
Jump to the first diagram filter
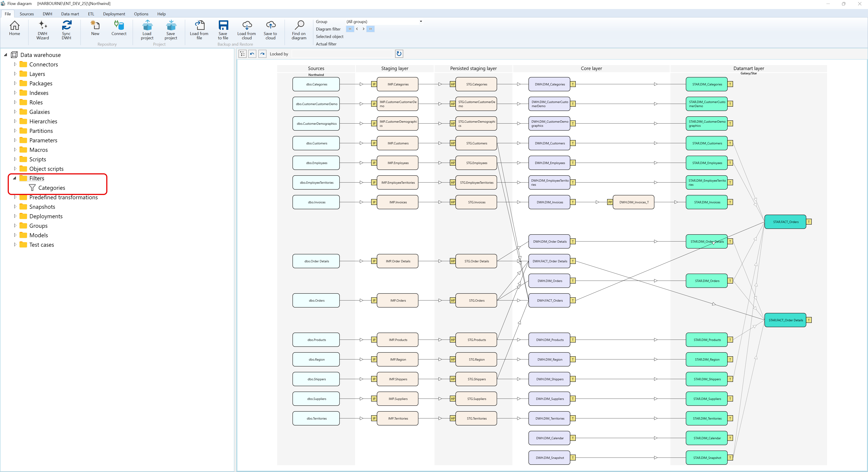point(350,29)
